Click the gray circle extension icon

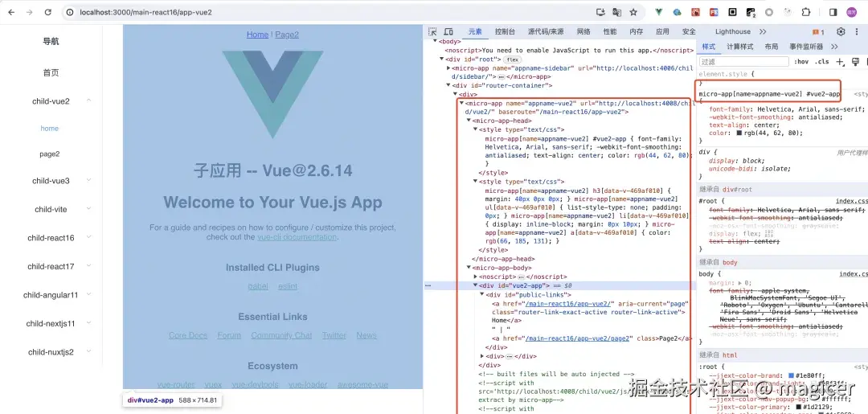click(769, 12)
